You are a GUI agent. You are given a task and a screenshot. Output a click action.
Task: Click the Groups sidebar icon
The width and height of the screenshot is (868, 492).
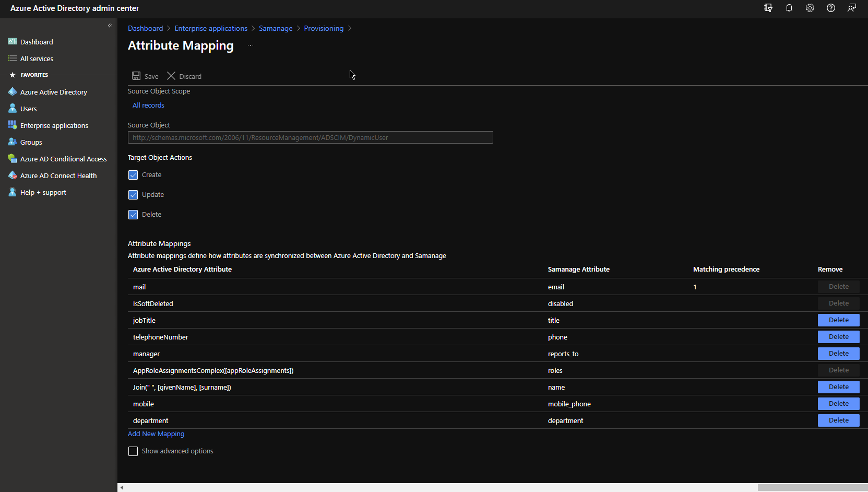click(x=13, y=142)
